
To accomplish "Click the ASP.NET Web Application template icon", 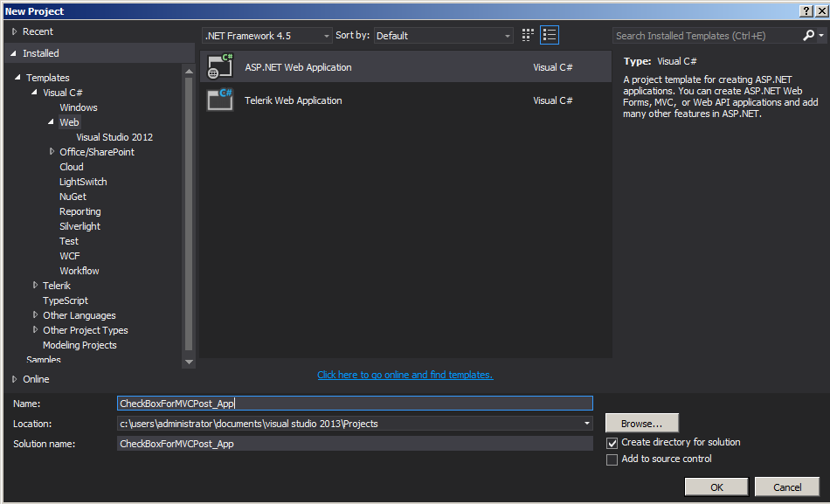I will pos(220,66).
